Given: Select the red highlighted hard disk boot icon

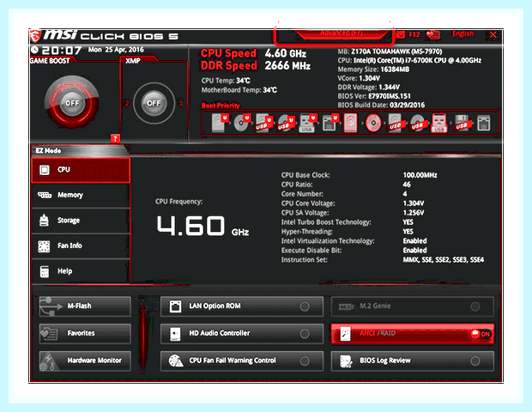Looking at the screenshot, I should (x=350, y=123).
